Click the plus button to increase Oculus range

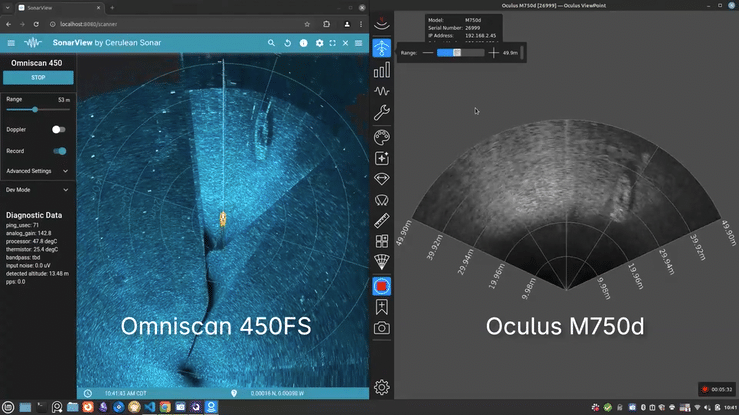click(x=493, y=52)
